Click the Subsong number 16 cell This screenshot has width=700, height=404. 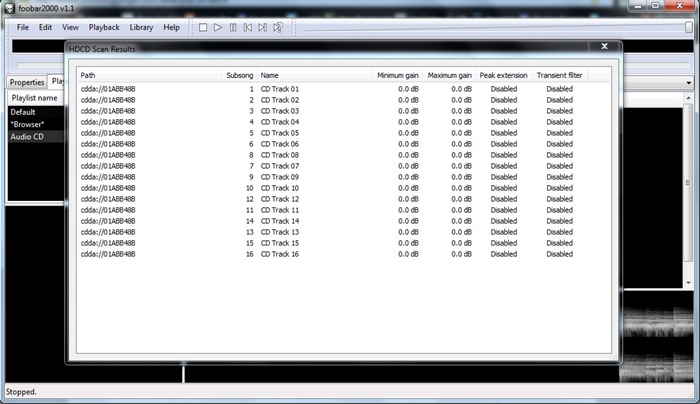click(250, 254)
